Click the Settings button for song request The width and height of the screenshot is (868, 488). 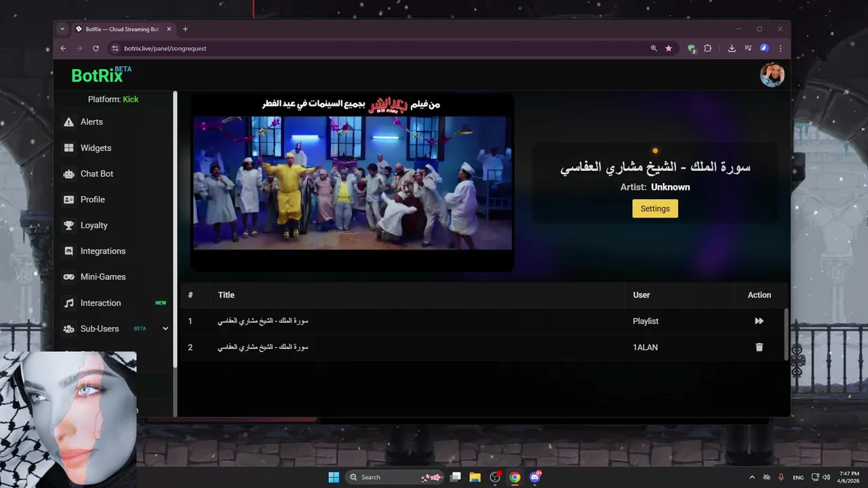pos(655,209)
